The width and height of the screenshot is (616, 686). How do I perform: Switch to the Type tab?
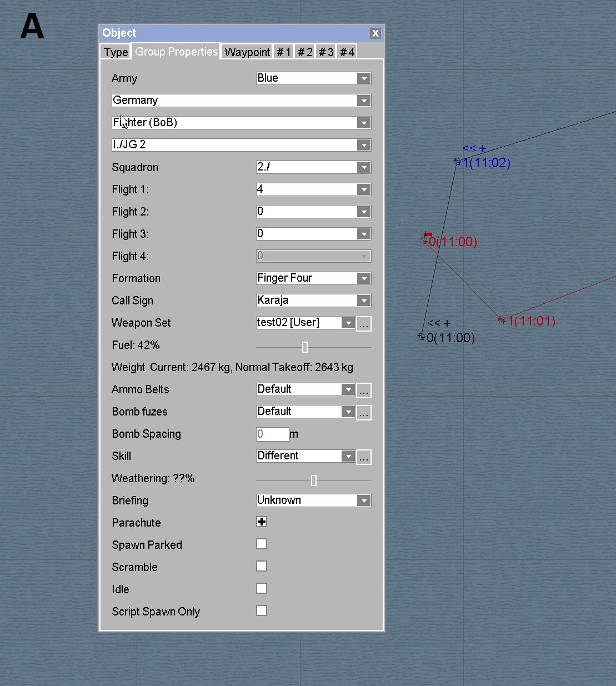pos(116,52)
